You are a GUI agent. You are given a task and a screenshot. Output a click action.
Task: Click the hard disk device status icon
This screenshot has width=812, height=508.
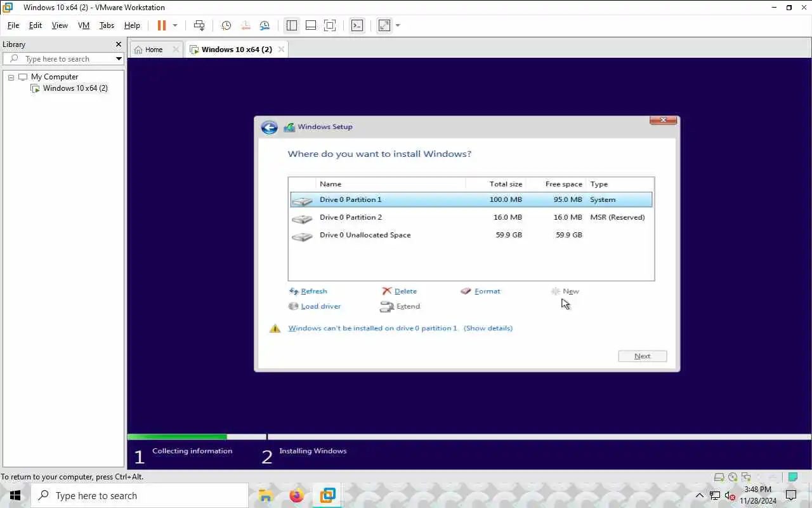(719, 477)
